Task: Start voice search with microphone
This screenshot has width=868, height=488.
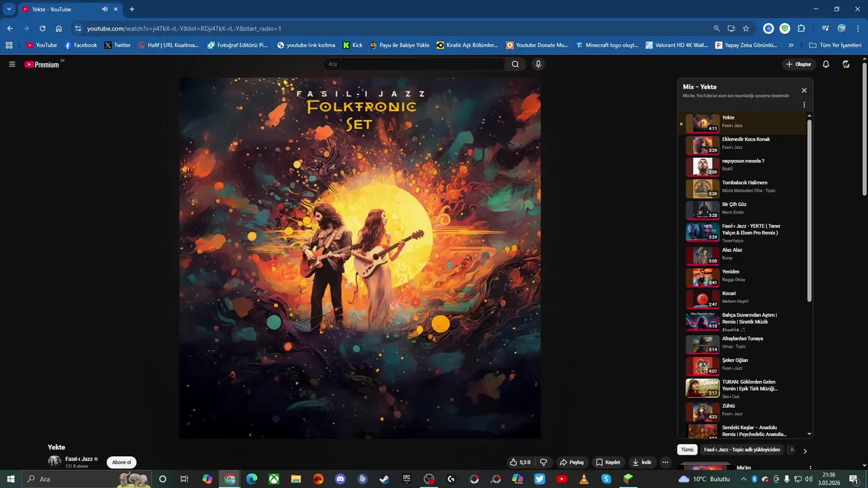Action: 538,64
